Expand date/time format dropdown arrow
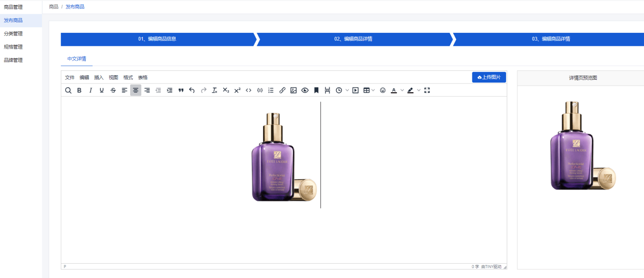Image resolution: width=644 pixels, height=278 pixels. click(347, 90)
